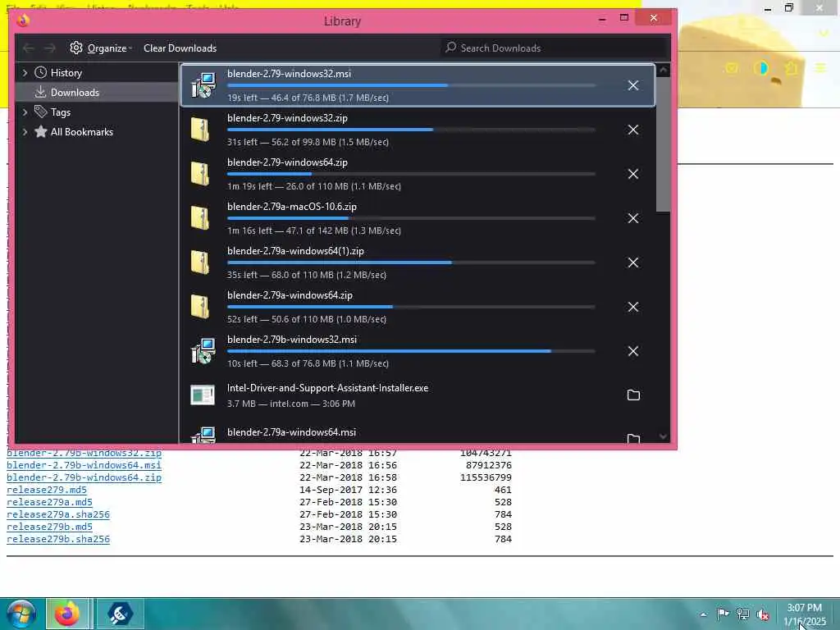
Task: Open the Organize dropdown menu
Action: pos(101,48)
